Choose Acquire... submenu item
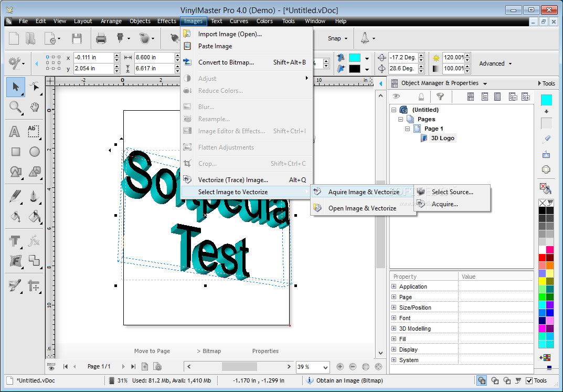 pyautogui.click(x=452, y=204)
